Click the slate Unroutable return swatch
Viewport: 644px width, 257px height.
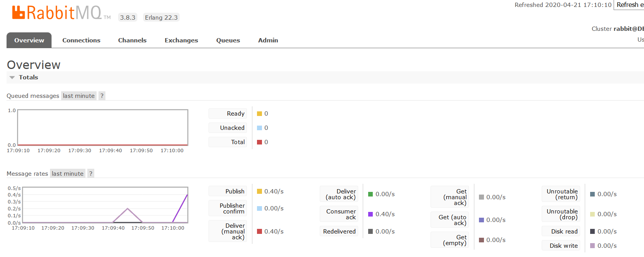point(592,194)
